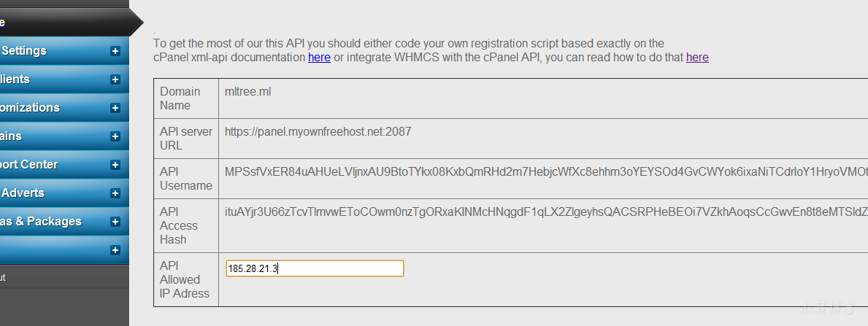Select the Settings sidebar menu label

coord(23,51)
